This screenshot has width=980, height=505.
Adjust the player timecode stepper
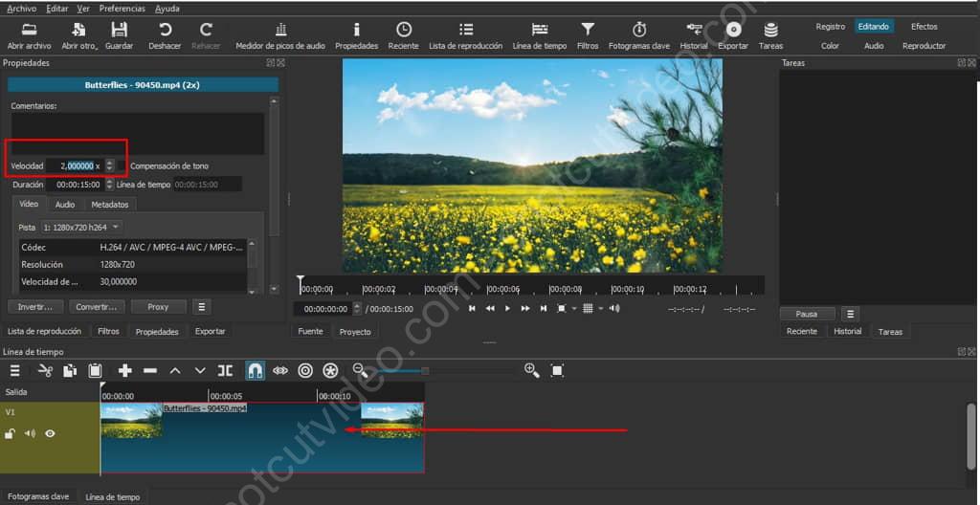(x=357, y=309)
